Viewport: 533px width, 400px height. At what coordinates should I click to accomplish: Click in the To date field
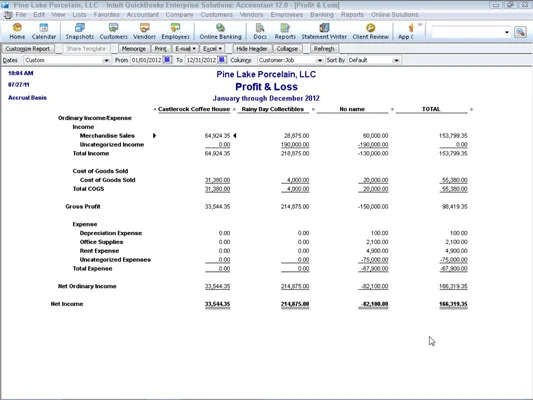(201, 60)
